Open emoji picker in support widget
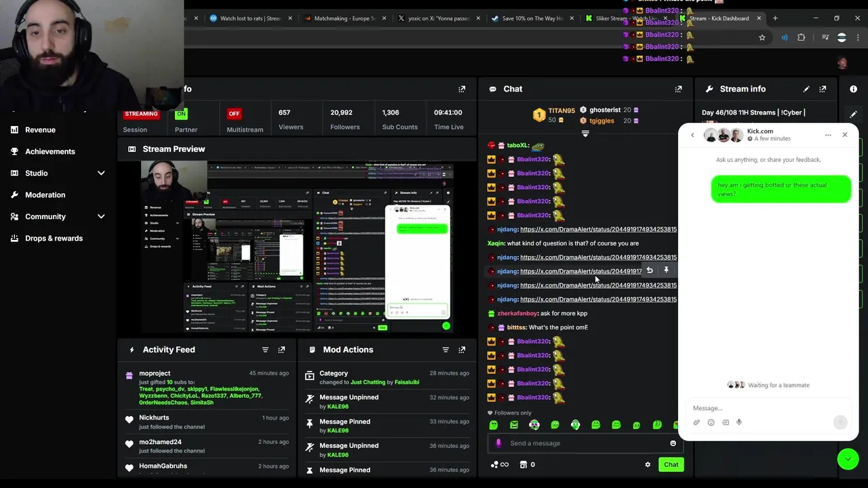This screenshot has width=868, height=488. (711, 422)
